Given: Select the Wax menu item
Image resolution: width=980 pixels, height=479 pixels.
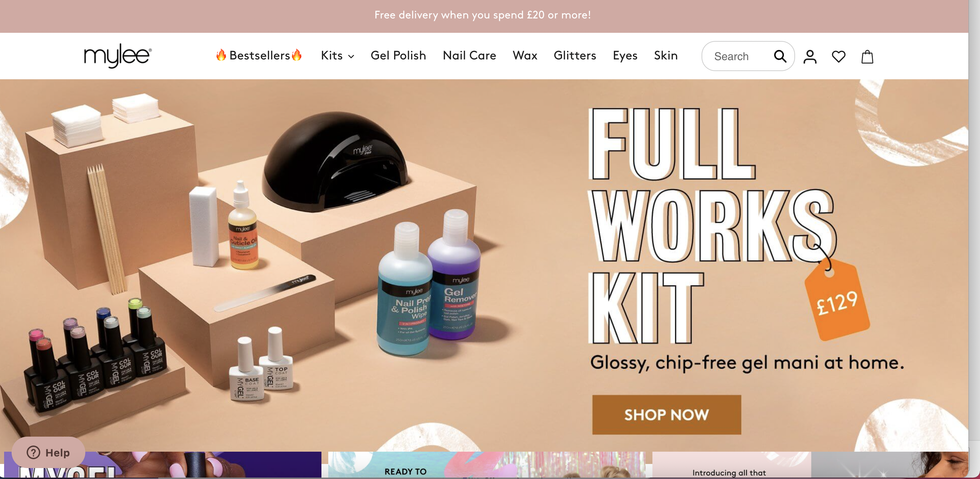Looking at the screenshot, I should 525,55.
